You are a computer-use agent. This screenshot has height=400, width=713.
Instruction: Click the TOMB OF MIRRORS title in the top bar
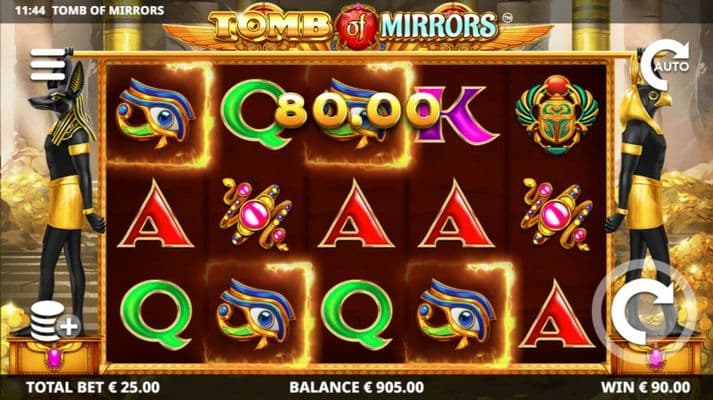click(108, 10)
